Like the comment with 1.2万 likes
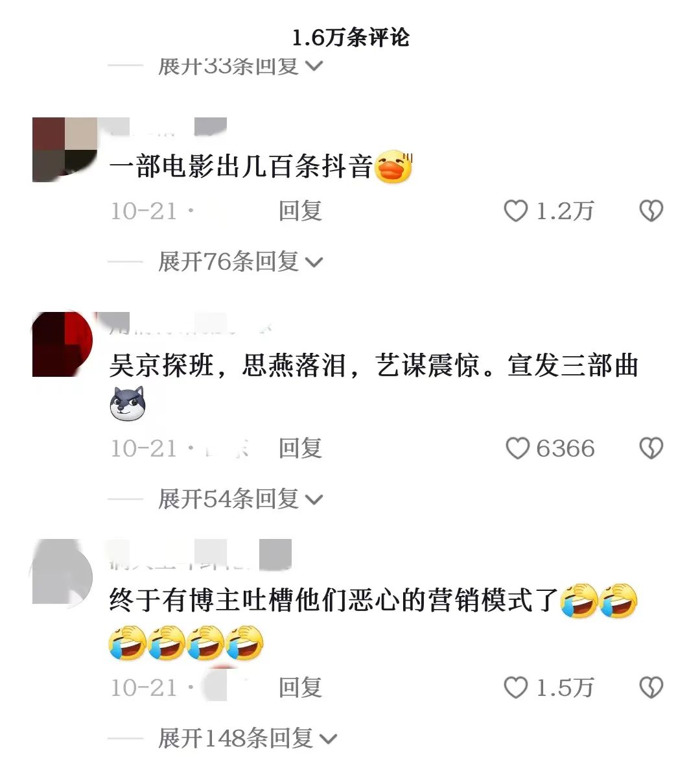 click(x=516, y=211)
